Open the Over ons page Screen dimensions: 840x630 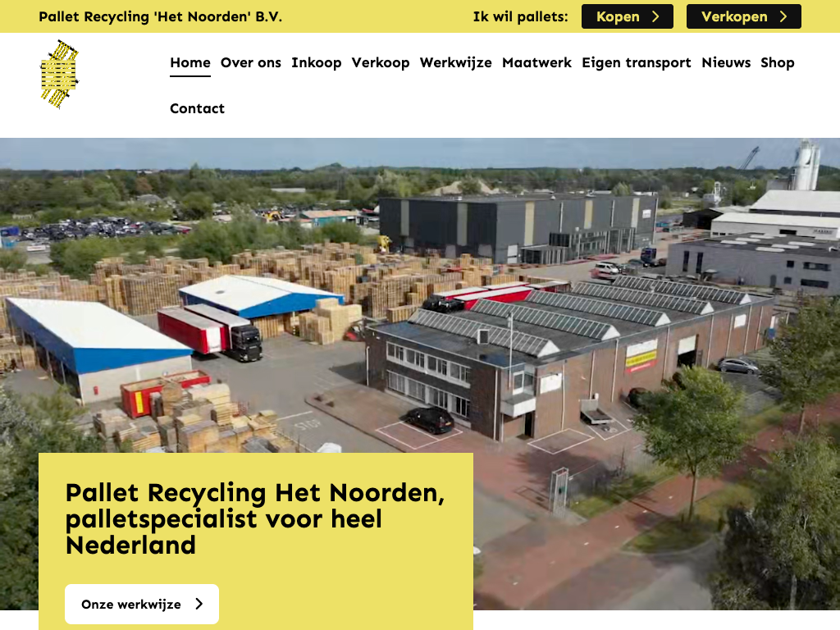251,62
